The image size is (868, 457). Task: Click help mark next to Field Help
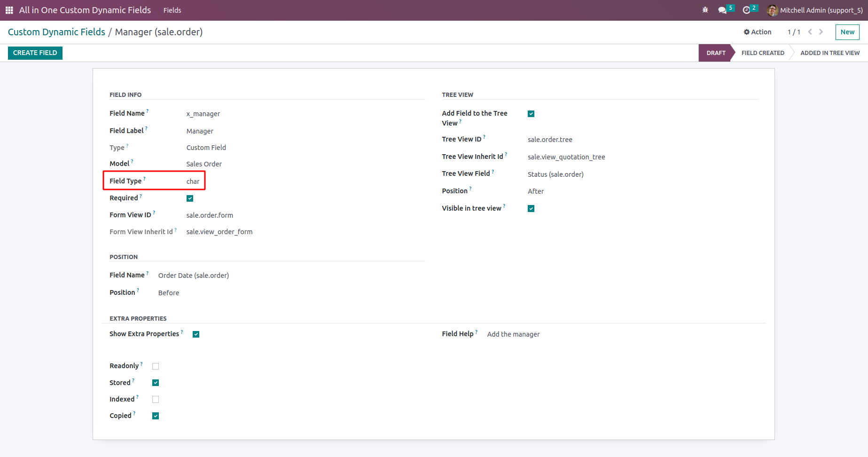point(477,331)
